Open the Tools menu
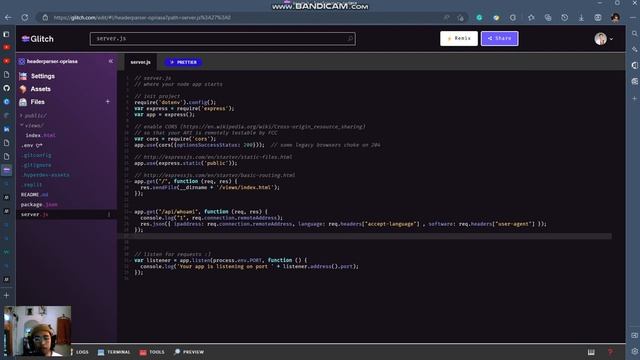Image resolution: width=640 pixels, height=360 pixels. point(152,352)
